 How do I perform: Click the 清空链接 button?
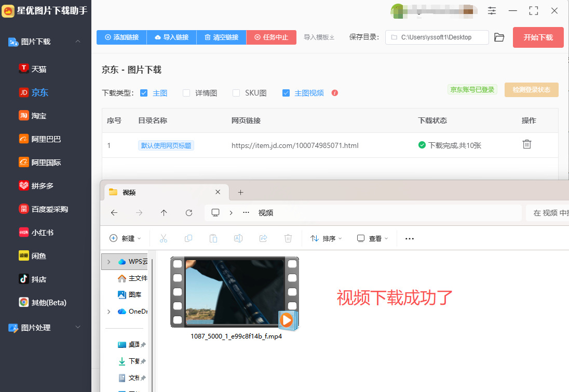coord(221,37)
